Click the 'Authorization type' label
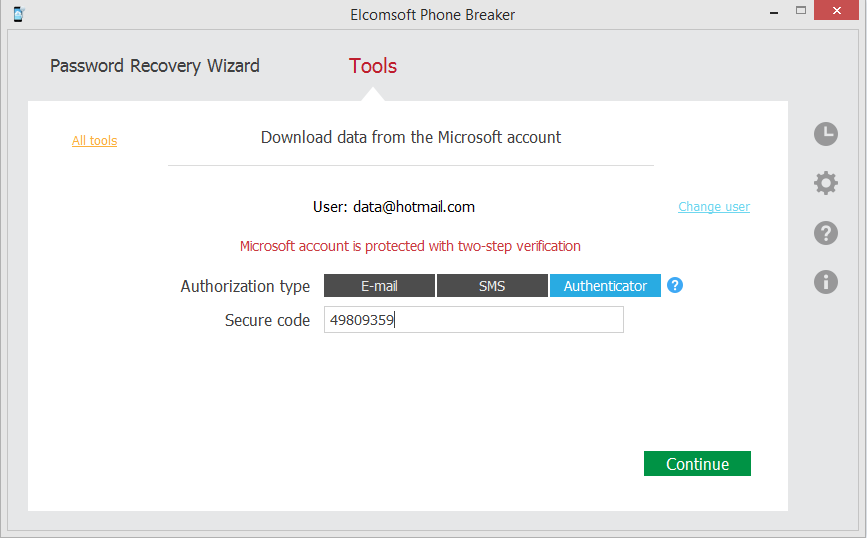867x538 pixels. coord(245,286)
